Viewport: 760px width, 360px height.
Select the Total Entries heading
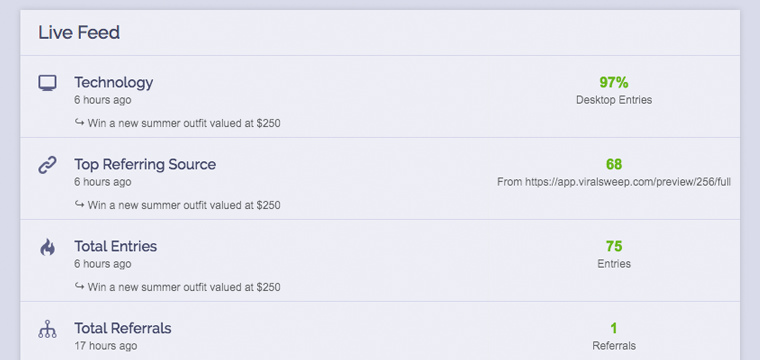click(115, 246)
